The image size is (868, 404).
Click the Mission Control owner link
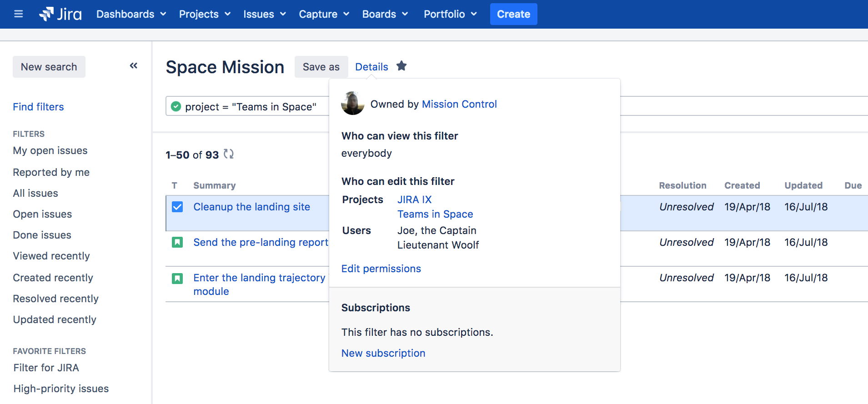click(459, 104)
